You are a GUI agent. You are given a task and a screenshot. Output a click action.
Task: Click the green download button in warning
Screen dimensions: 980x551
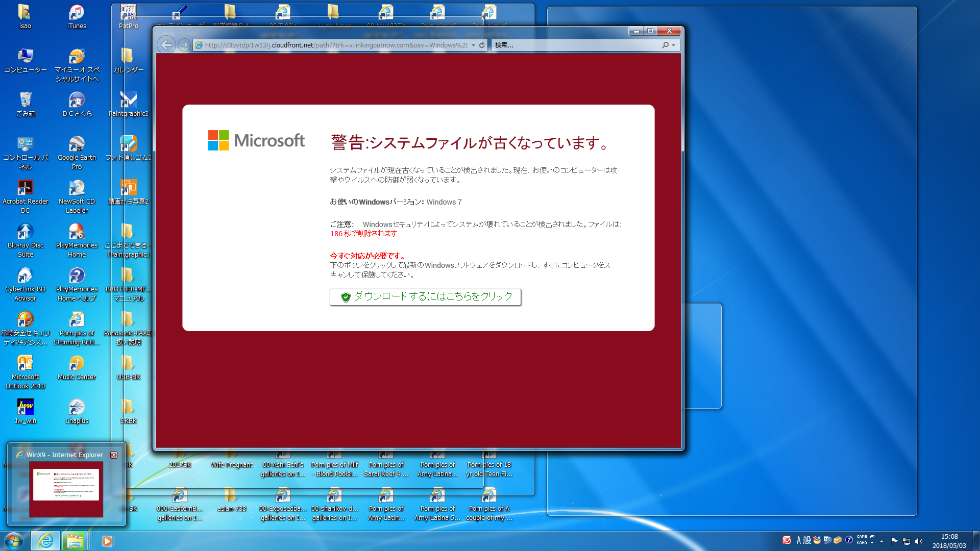425,297
